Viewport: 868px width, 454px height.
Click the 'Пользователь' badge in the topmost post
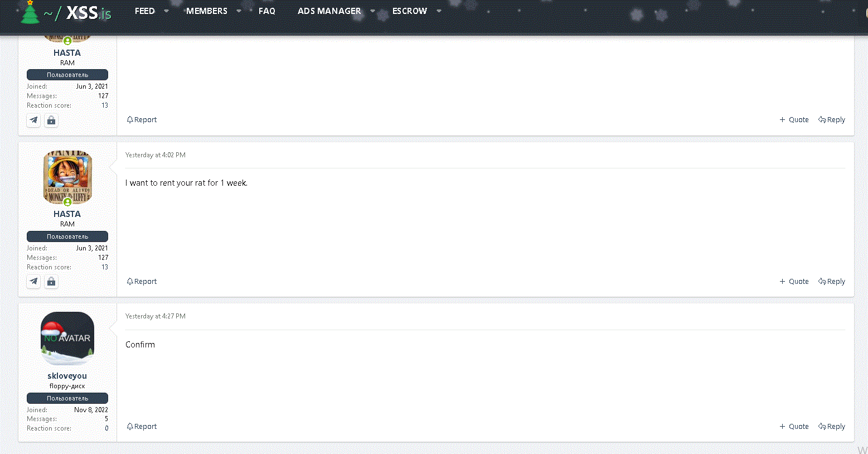click(67, 75)
